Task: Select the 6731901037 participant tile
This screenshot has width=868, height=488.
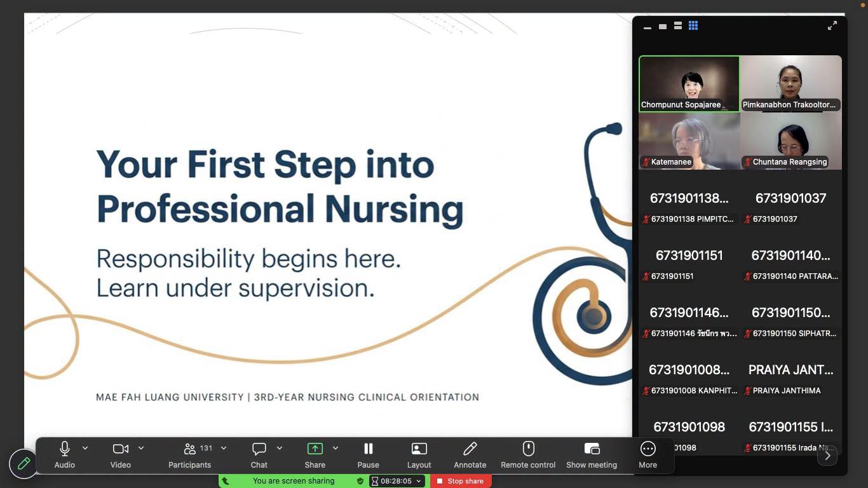Action: 791,198
